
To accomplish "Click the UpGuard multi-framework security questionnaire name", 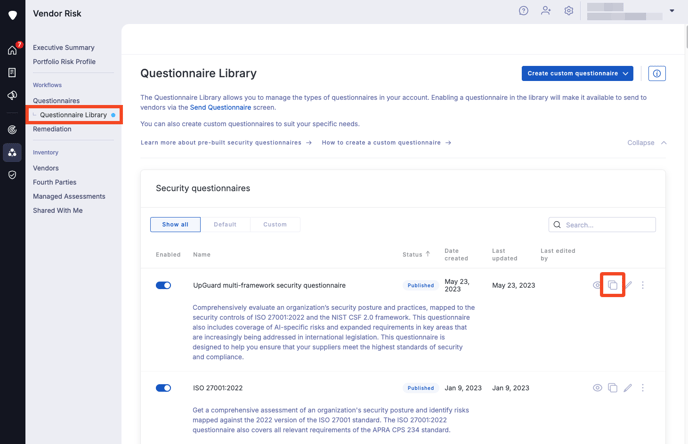I will 269,285.
